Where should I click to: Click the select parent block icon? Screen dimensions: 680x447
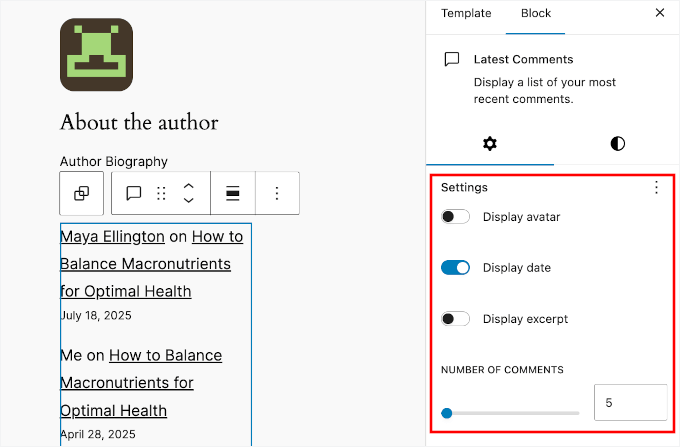click(82, 193)
